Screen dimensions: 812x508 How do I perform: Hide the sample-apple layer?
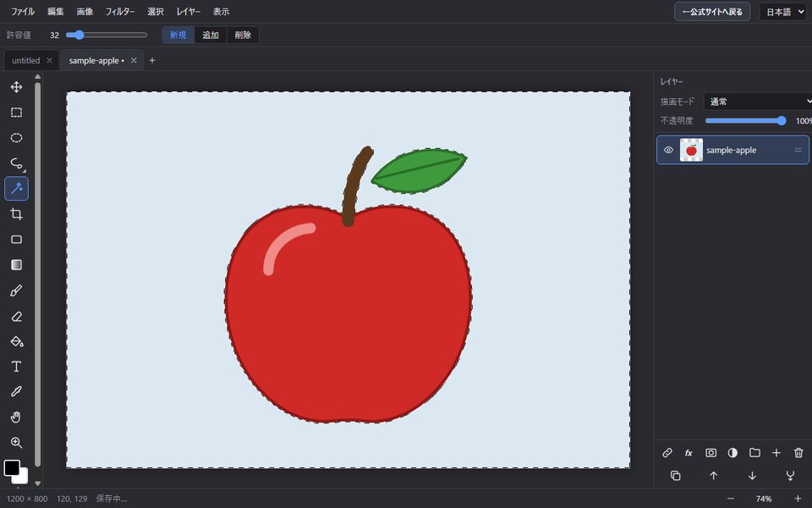pos(668,150)
